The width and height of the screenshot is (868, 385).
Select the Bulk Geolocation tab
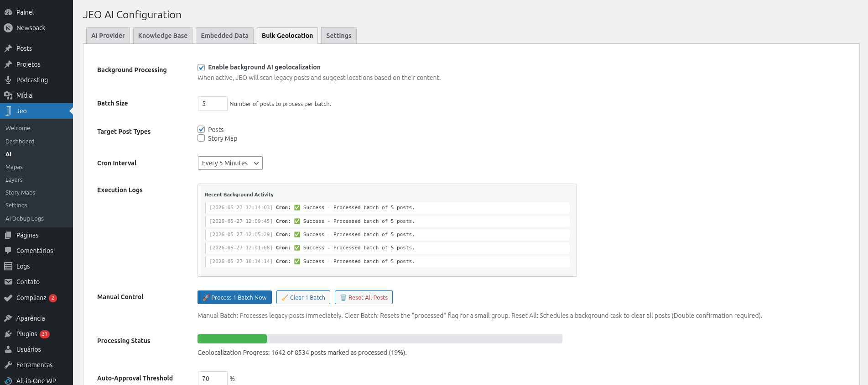pyautogui.click(x=287, y=36)
